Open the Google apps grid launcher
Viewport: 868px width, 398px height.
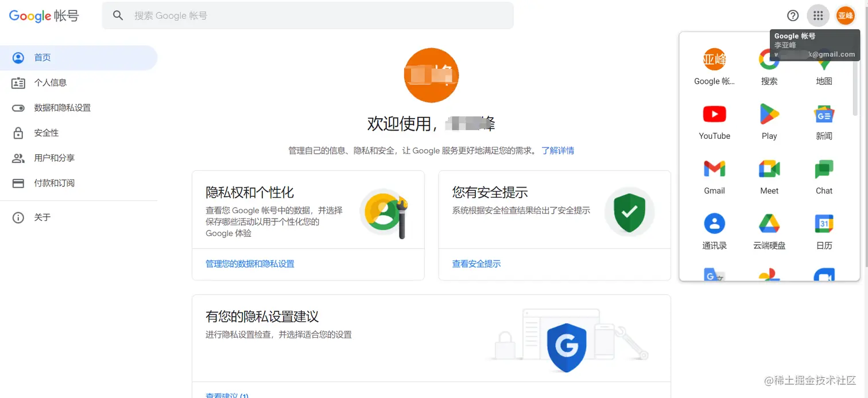pyautogui.click(x=818, y=15)
